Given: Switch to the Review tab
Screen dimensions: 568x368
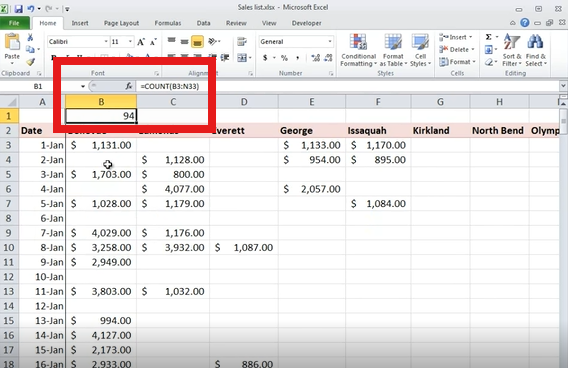Looking at the screenshot, I should tap(236, 23).
